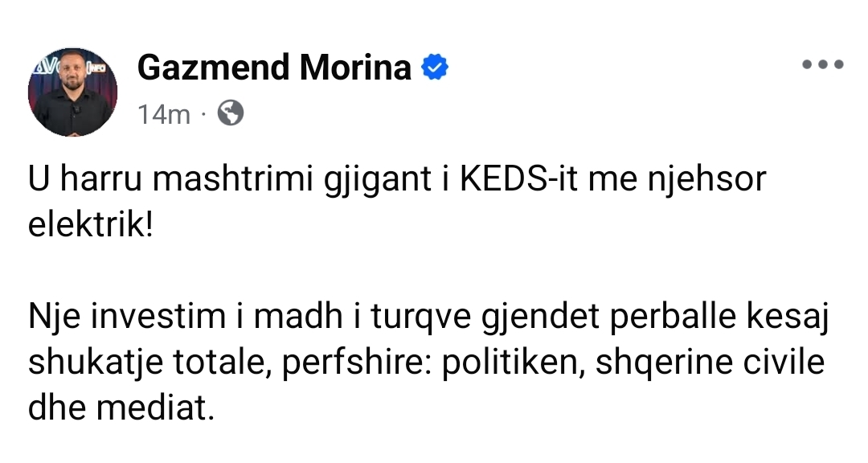The height and width of the screenshot is (463, 868).
Task: Open the Gazmend Morina profile name link
Action: 274,68
